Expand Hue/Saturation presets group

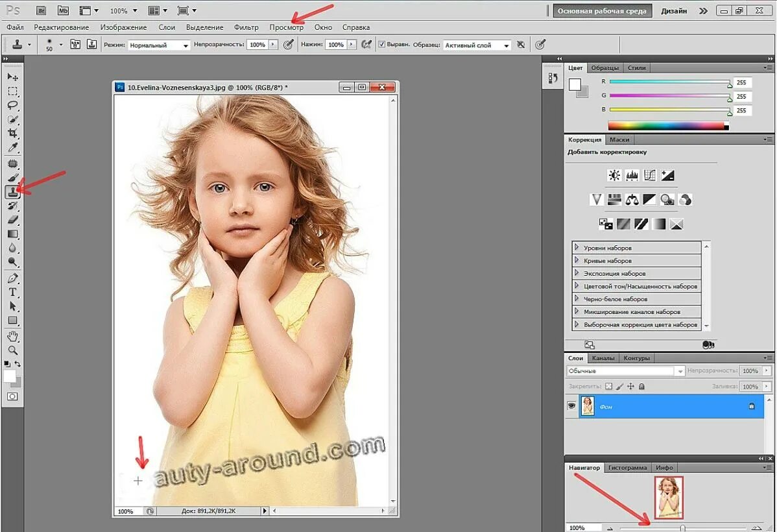(x=577, y=285)
